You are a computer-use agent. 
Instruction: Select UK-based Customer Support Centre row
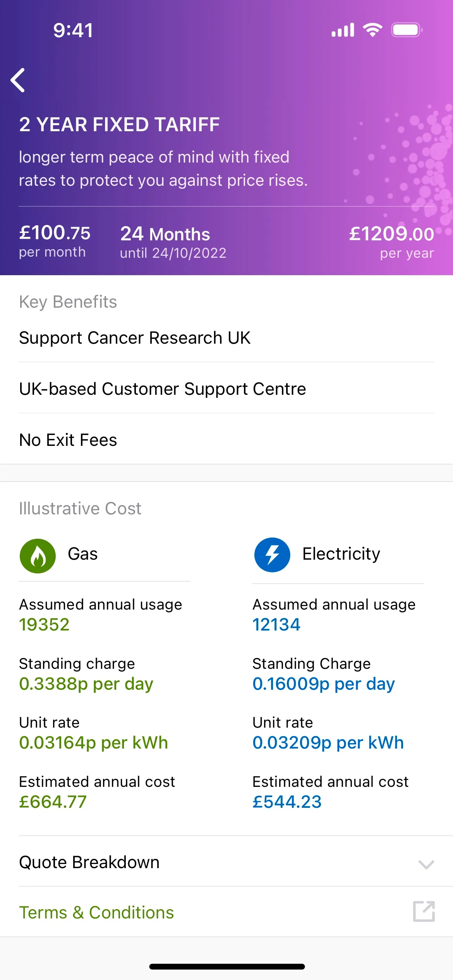pyautogui.click(x=163, y=389)
